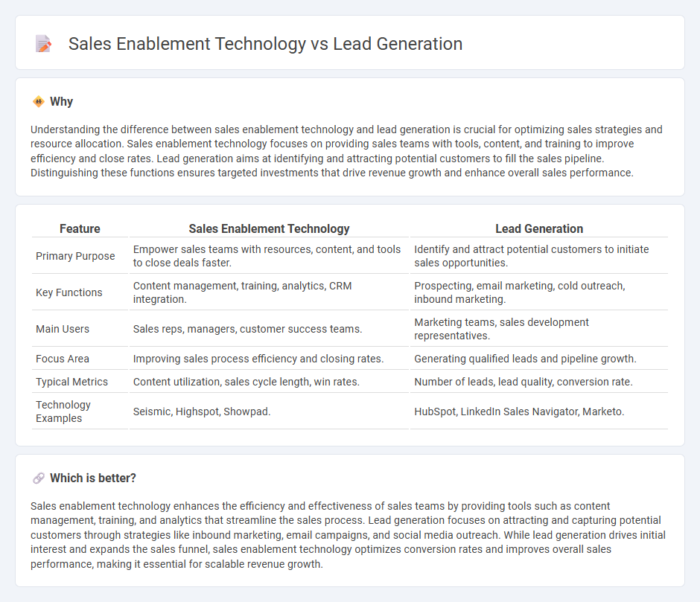Click cell 'Marketing teams, sales development representatives'
The image size is (700, 602).
pyautogui.click(x=539, y=330)
